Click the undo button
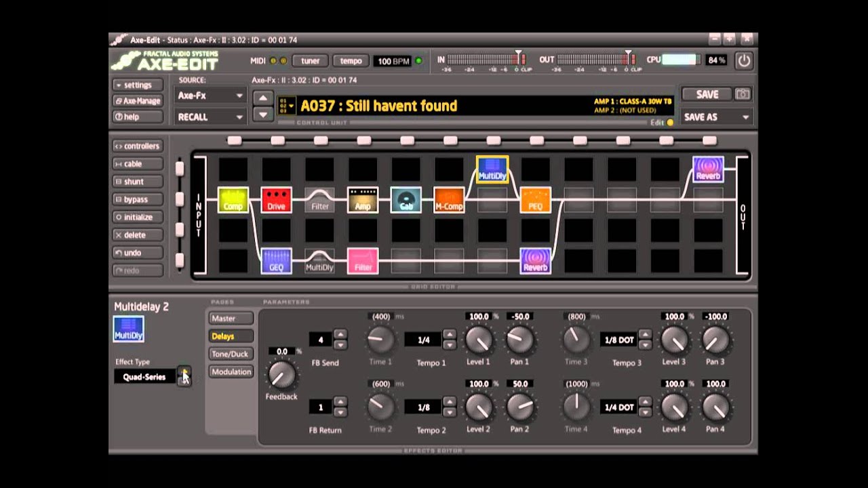The height and width of the screenshot is (488, 868). (x=138, y=253)
